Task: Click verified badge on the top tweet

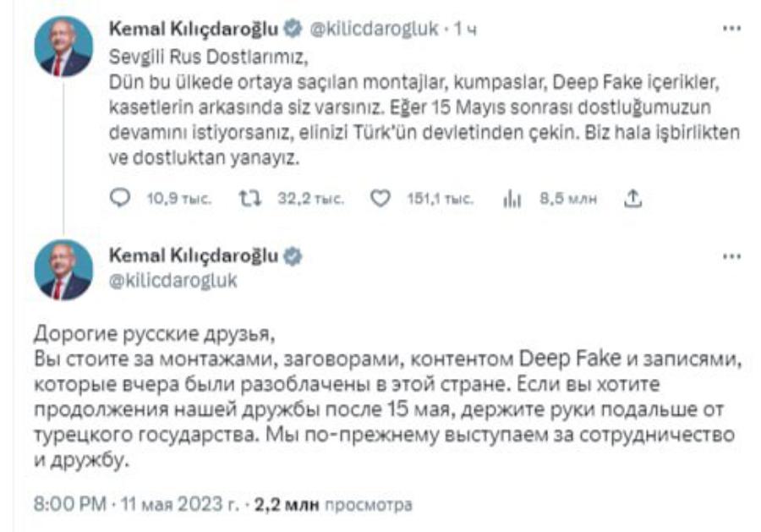Action: click(x=292, y=30)
